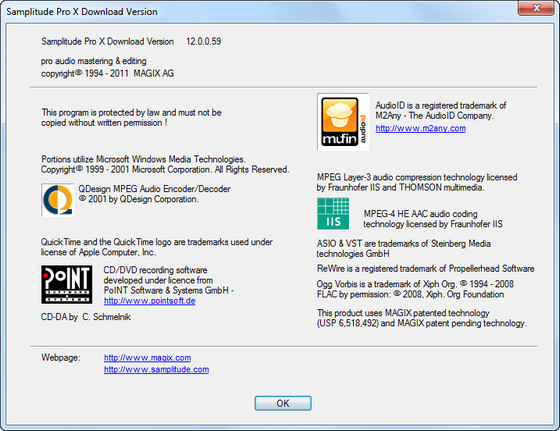
Task: Click 'ASIO & VST are trademarks' text
Action: tap(404, 244)
